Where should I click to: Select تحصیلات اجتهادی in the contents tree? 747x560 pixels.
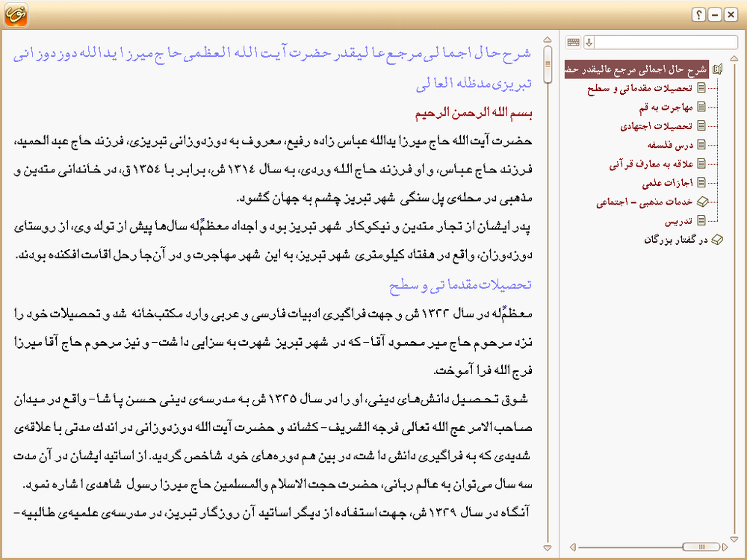pyautogui.click(x=656, y=126)
